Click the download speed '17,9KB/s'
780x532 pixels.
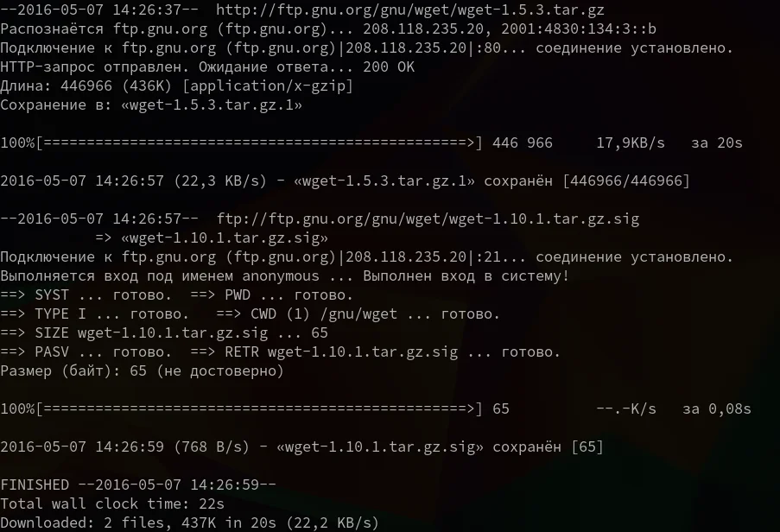pos(631,143)
